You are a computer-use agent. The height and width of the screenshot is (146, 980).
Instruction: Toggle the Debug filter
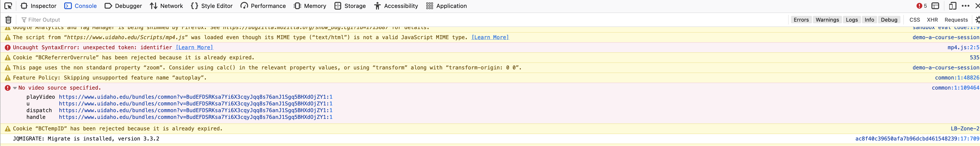pyautogui.click(x=889, y=20)
